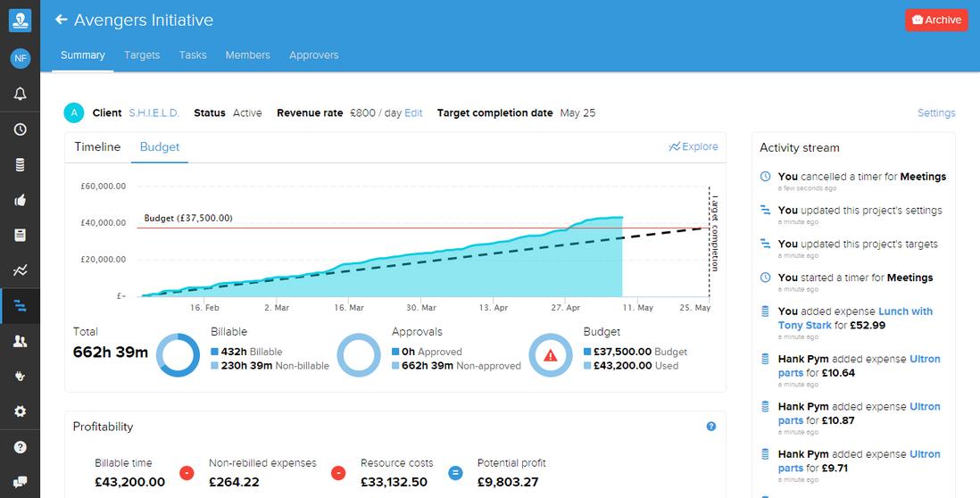980x498 pixels.
Task: Click the bell notifications icon in sidebar
Action: click(x=20, y=94)
